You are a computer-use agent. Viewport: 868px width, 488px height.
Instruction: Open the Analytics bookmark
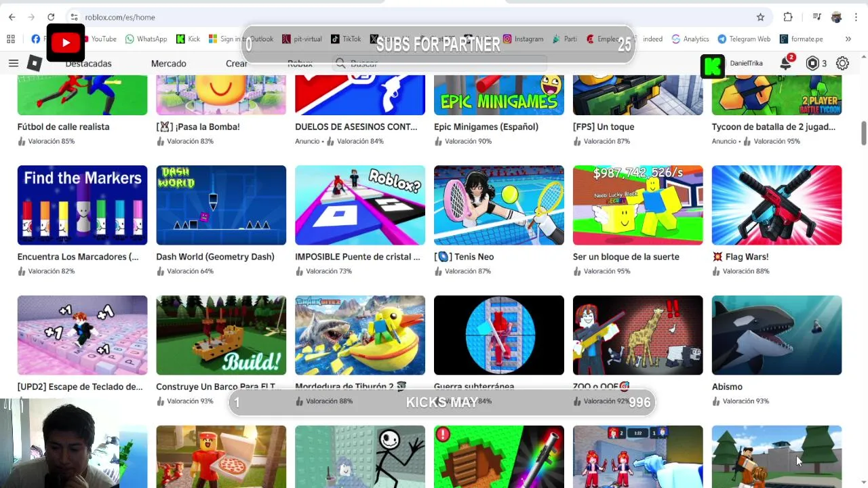(690, 39)
